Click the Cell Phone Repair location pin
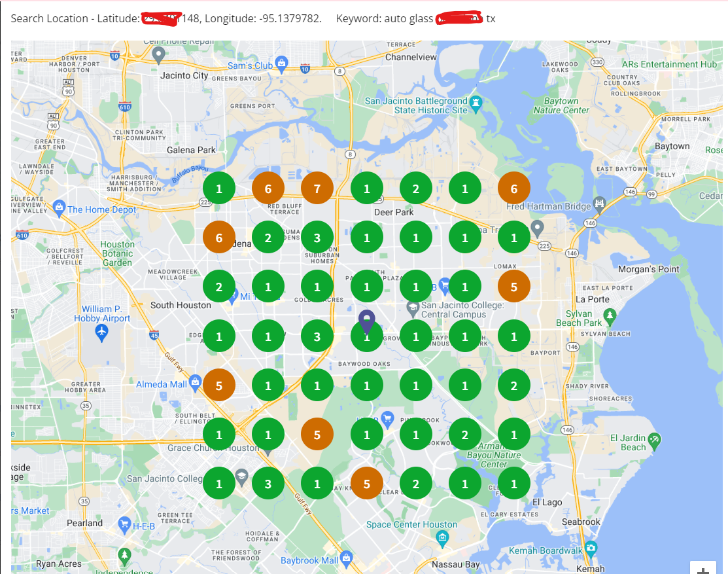 [158, 55]
